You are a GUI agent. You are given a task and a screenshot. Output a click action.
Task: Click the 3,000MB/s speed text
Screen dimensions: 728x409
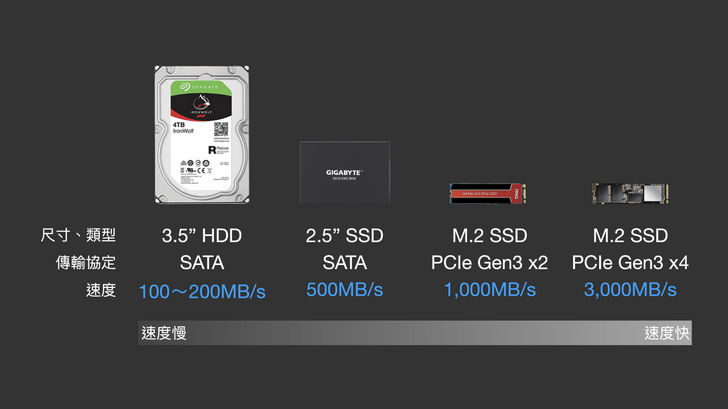tap(630, 290)
